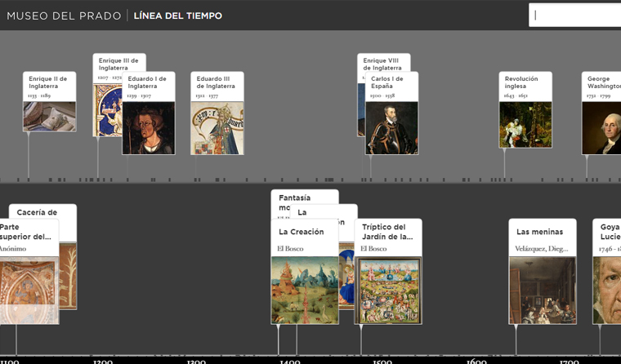Image resolution: width=621 pixels, height=364 pixels.
Task: Select the George Washington portrait thumbnail
Action: pyautogui.click(x=601, y=128)
